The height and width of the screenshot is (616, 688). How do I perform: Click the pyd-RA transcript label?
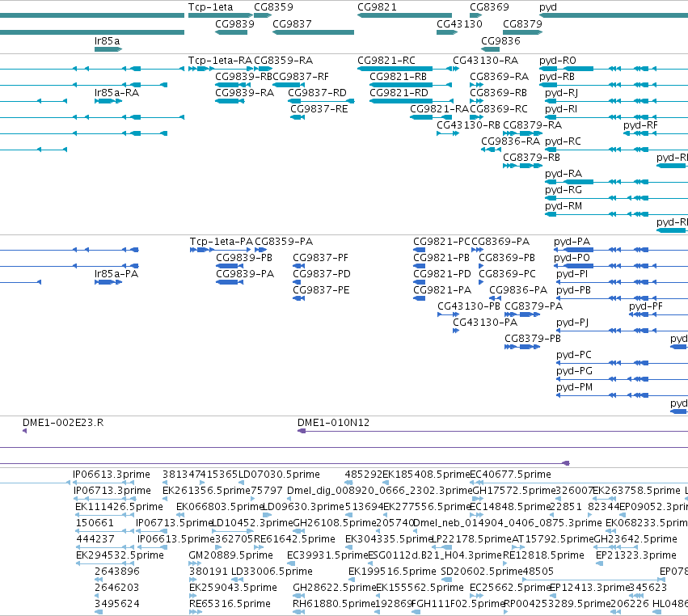pos(563,174)
